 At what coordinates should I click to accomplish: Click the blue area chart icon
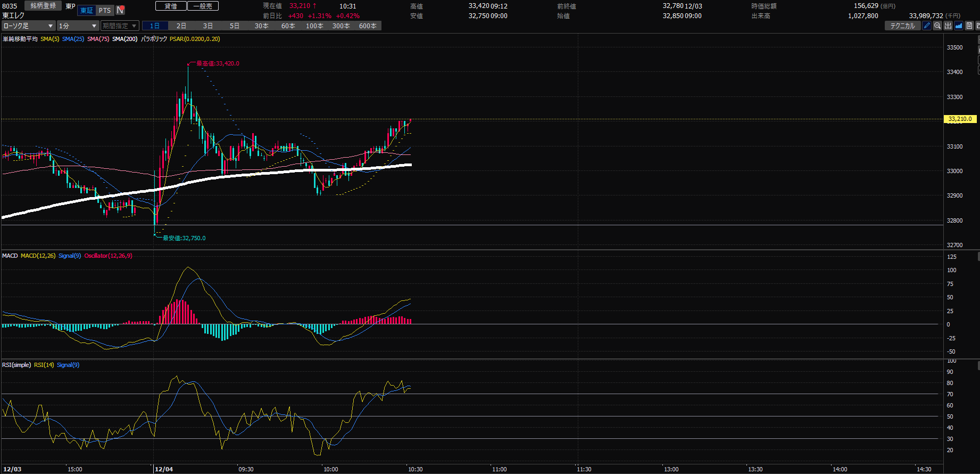pos(959,26)
